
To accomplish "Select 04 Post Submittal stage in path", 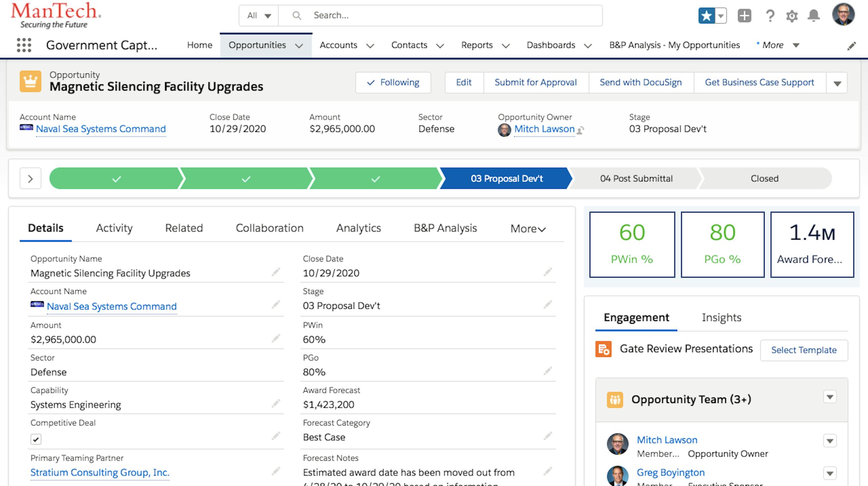I will pyautogui.click(x=636, y=178).
